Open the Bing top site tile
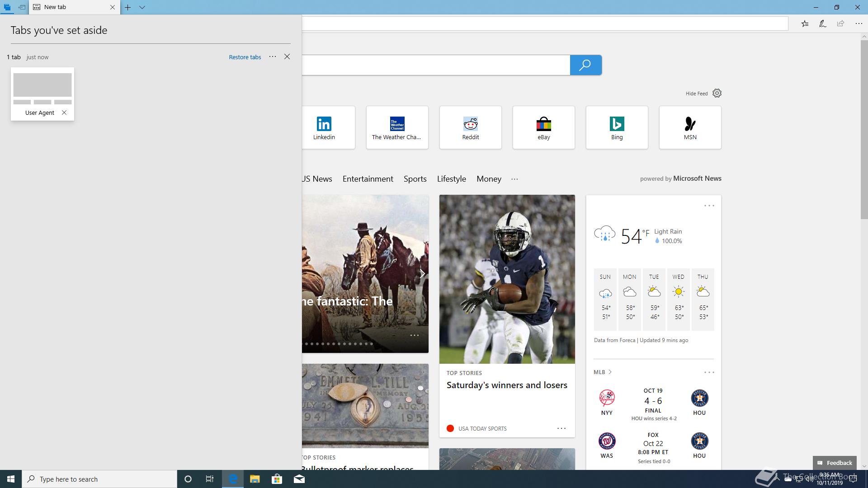The image size is (868, 488). point(617,127)
